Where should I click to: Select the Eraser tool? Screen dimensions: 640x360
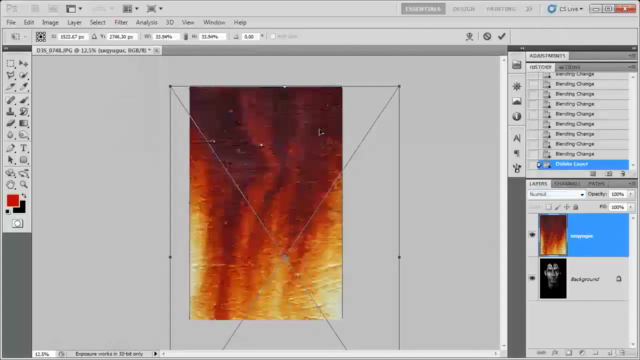pos(11,123)
